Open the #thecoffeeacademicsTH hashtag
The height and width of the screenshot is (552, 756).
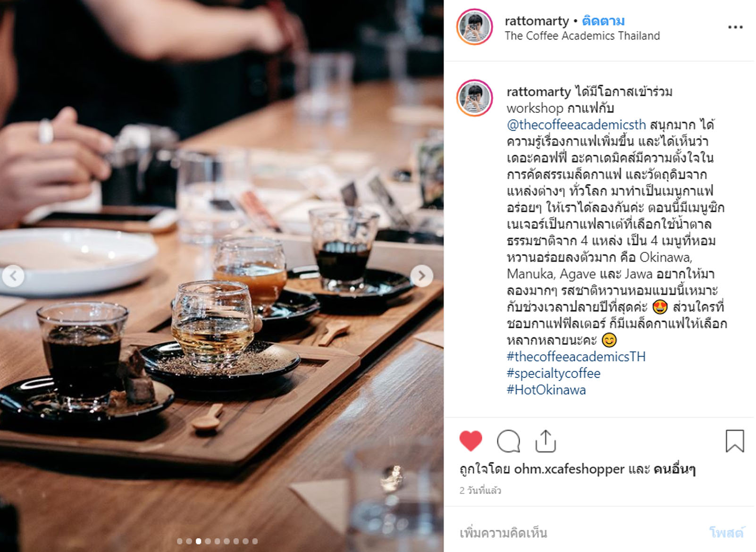point(576,357)
